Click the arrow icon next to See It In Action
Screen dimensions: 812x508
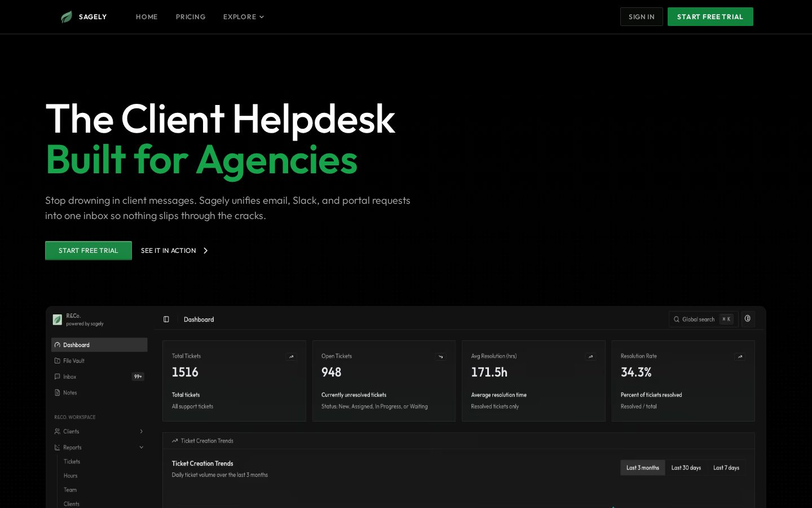click(205, 251)
